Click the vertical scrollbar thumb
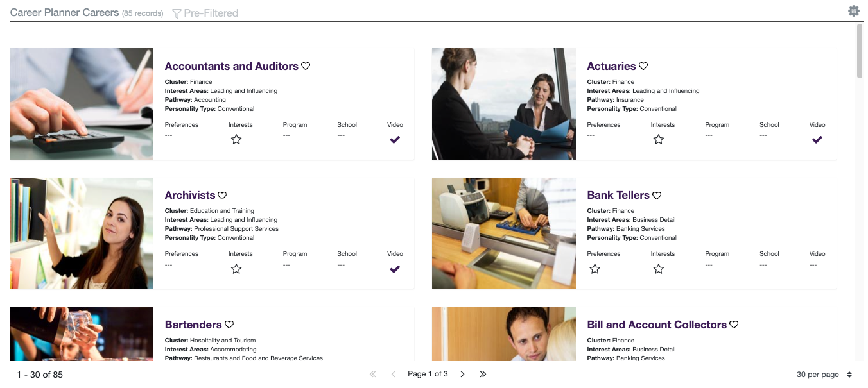 (860, 51)
